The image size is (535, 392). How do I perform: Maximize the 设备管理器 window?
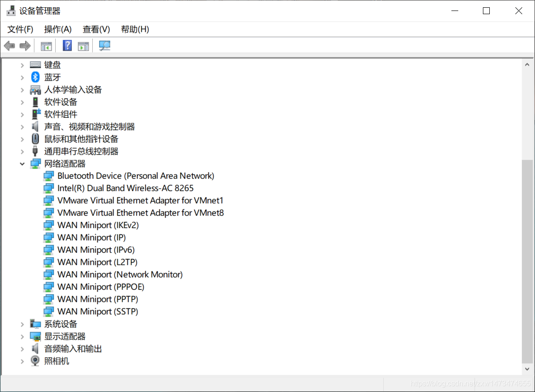486,11
